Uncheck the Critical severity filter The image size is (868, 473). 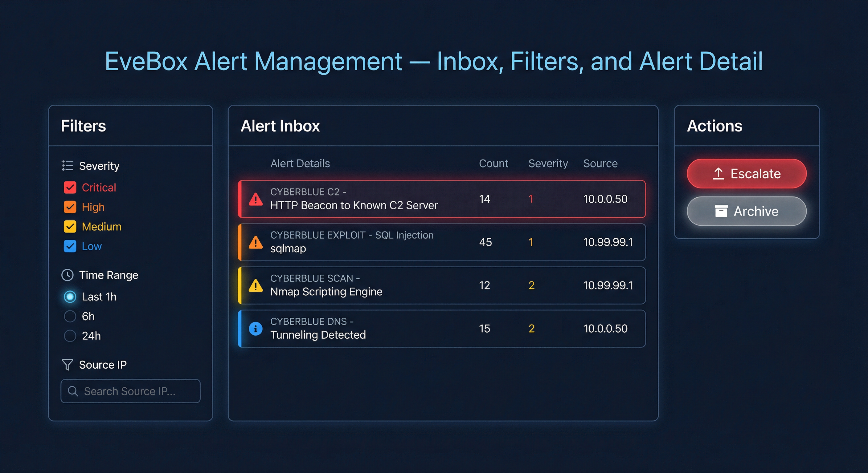(70, 188)
